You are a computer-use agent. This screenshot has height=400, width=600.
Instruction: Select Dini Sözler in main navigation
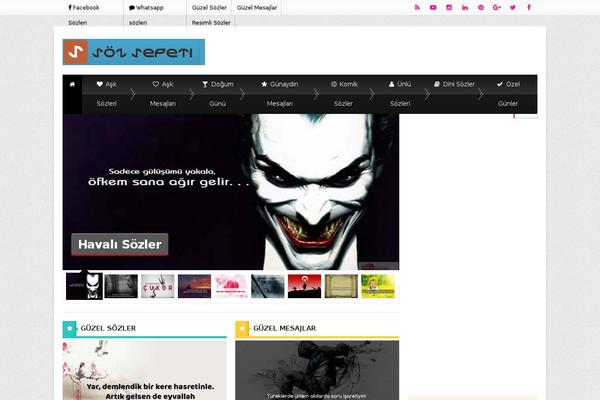[x=454, y=84]
